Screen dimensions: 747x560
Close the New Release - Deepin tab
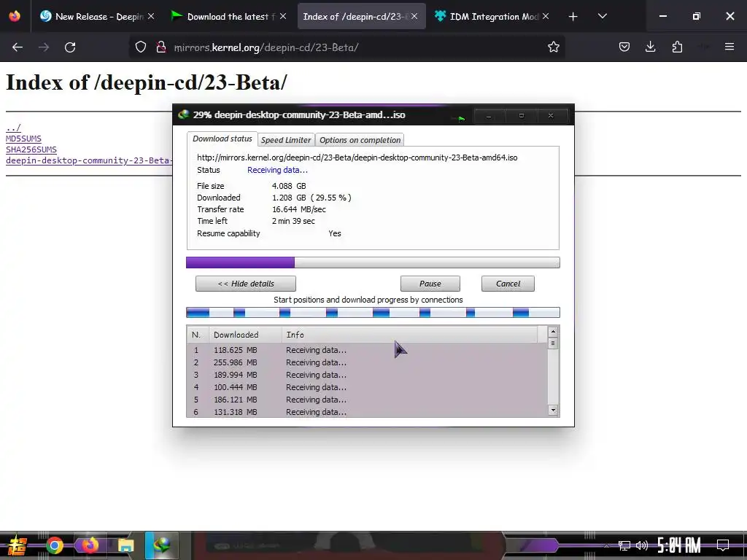pos(151,16)
